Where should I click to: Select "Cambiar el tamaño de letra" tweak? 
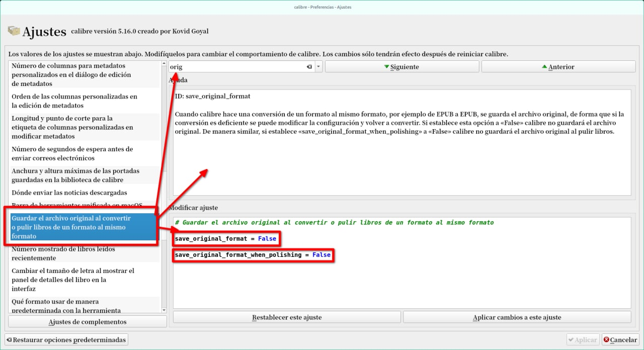tap(85, 280)
